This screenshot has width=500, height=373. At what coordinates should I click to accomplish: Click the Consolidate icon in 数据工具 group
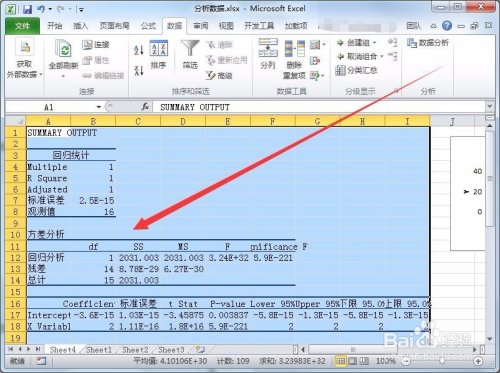(315, 61)
